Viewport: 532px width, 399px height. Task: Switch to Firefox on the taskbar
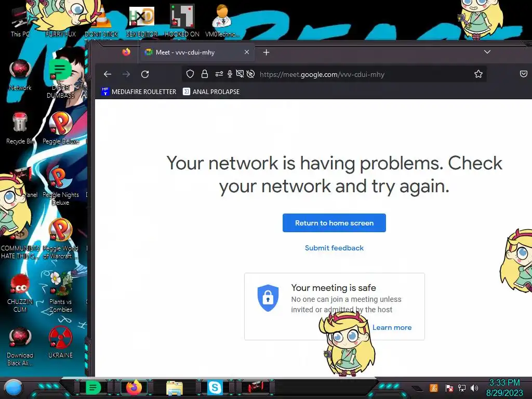pos(134,388)
